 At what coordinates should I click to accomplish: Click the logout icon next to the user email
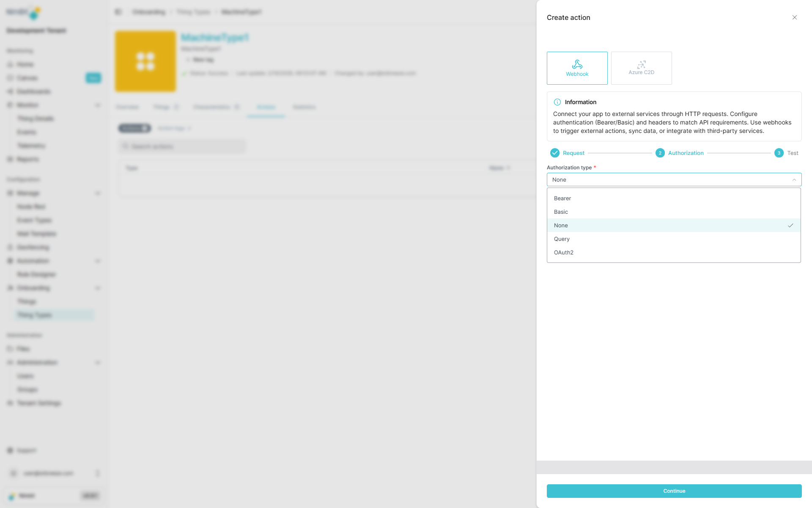tap(98, 473)
